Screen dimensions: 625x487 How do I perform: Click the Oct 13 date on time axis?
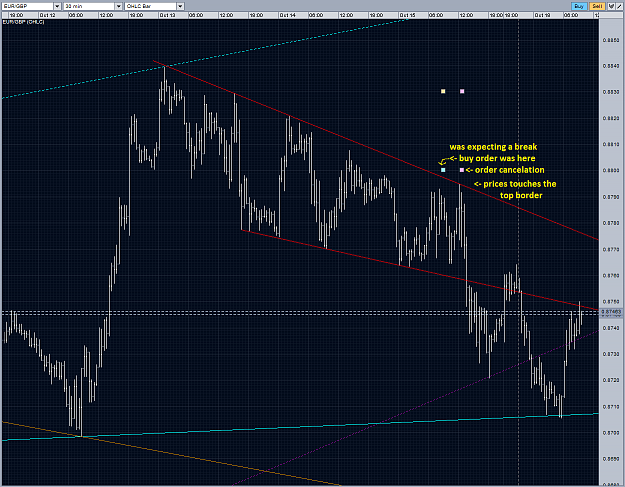pyautogui.click(x=167, y=15)
